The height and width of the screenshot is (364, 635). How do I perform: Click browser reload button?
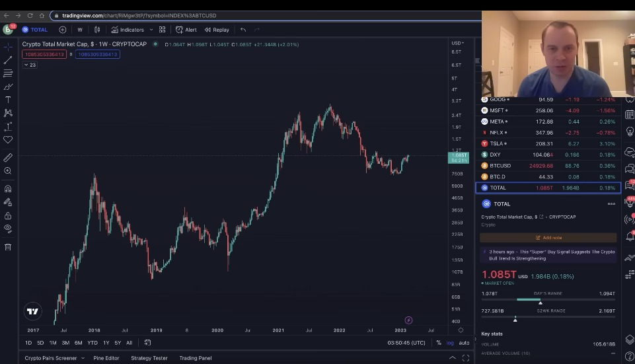[30, 15]
